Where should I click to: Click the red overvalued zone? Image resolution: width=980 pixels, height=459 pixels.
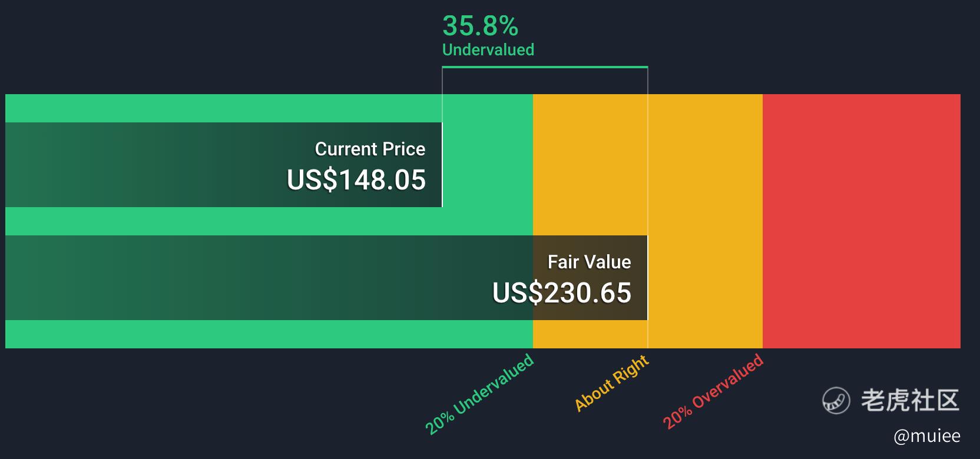[x=861, y=221]
